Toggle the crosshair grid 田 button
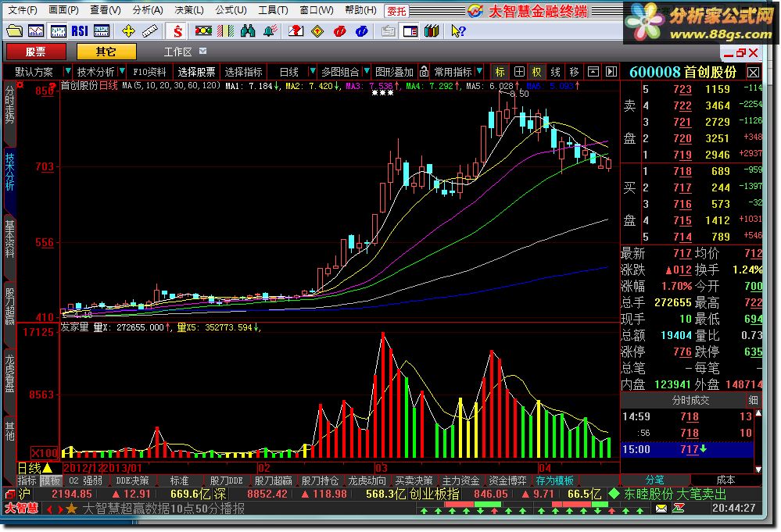The height and width of the screenshot is (532, 781). point(518,71)
